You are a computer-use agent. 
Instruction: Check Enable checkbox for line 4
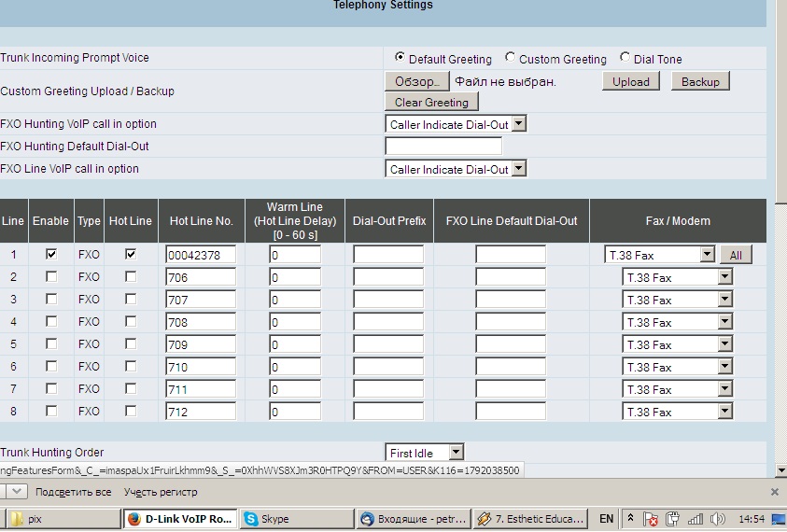pos(51,321)
